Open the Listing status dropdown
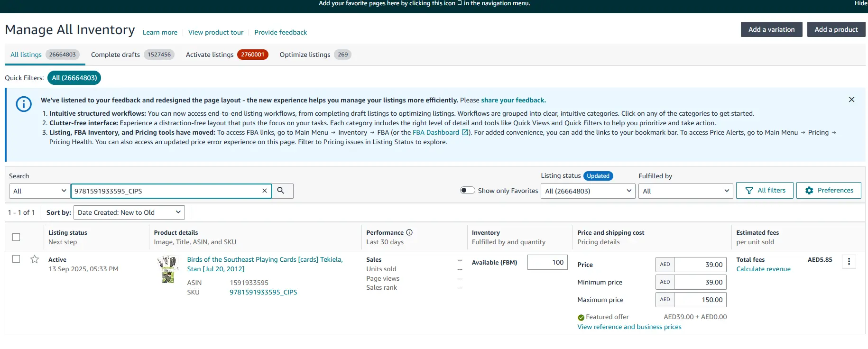Image resolution: width=868 pixels, height=349 pixels. (588, 191)
